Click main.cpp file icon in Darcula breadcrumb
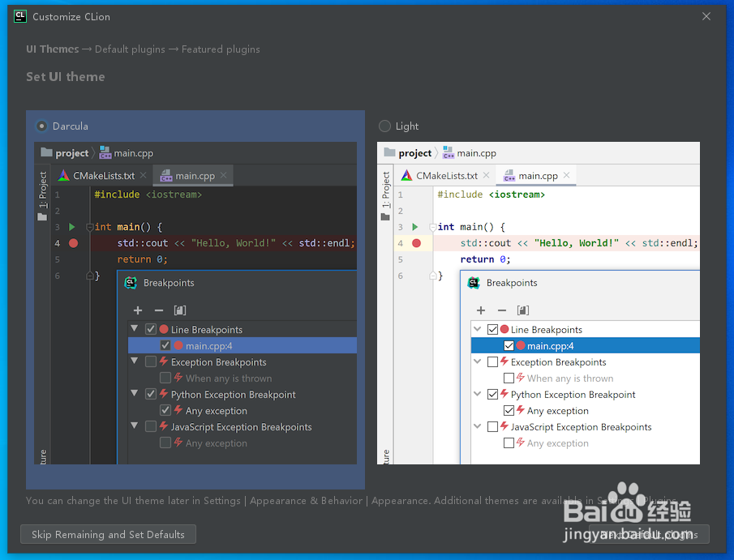The height and width of the screenshot is (560, 734). (x=105, y=152)
